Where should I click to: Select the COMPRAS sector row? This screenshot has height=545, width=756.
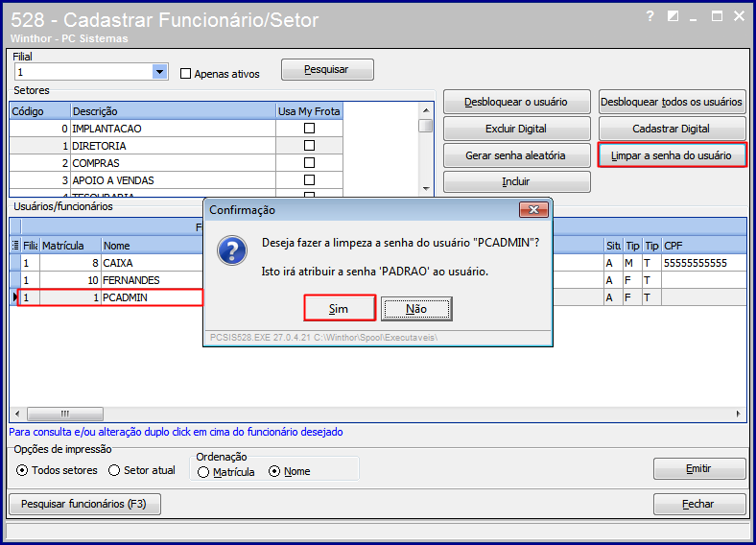point(176,163)
